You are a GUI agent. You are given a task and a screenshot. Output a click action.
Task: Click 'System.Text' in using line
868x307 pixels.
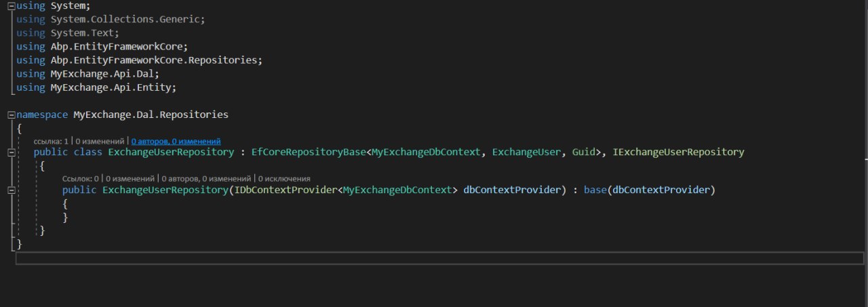pyautogui.click(x=81, y=33)
